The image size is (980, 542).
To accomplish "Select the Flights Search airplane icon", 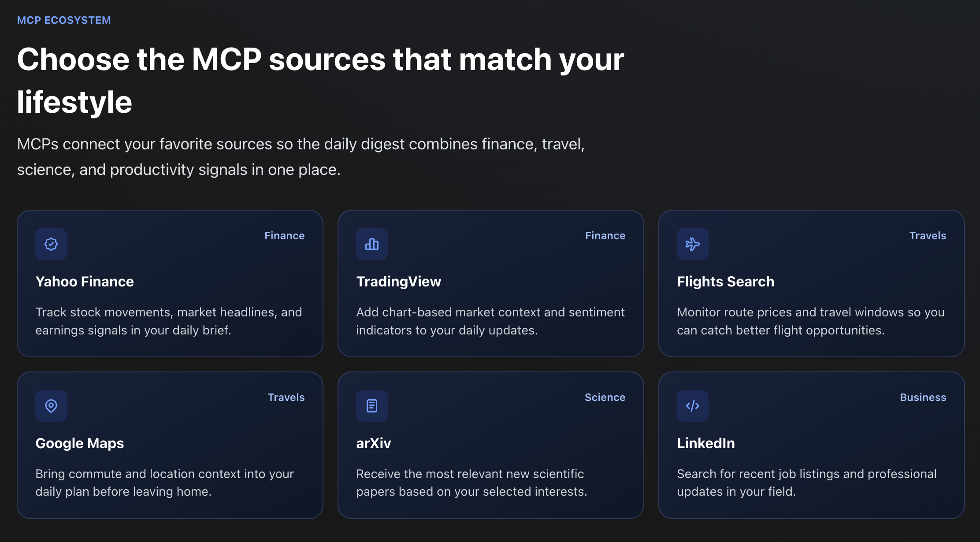I will click(x=692, y=244).
